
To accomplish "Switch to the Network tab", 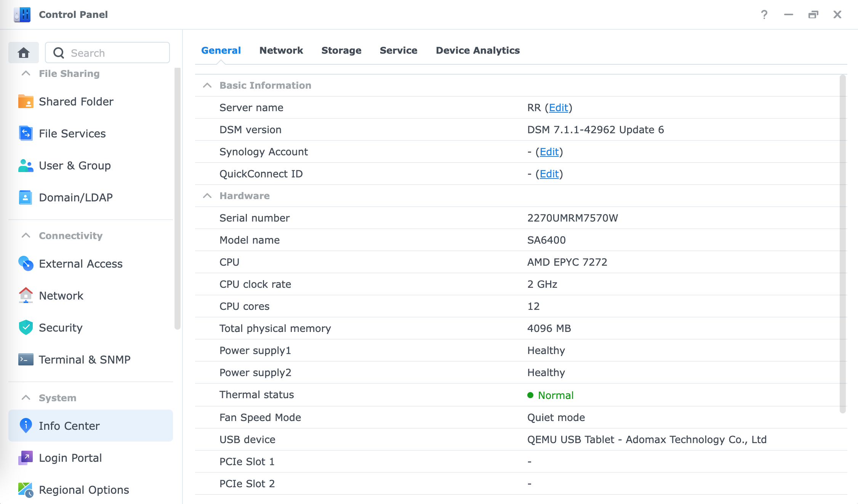I will tap(281, 50).
